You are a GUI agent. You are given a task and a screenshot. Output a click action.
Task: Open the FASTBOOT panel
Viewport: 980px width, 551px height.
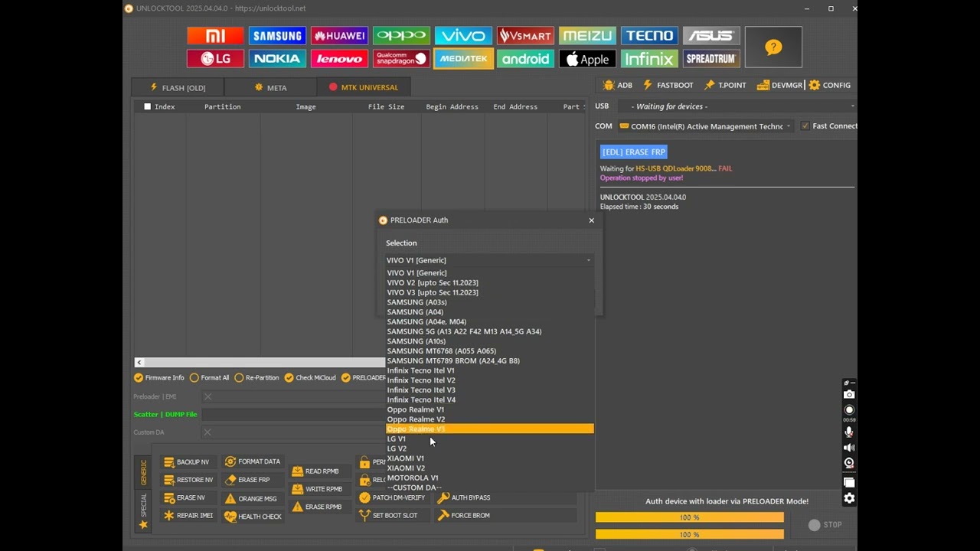[x=668, y=86]
